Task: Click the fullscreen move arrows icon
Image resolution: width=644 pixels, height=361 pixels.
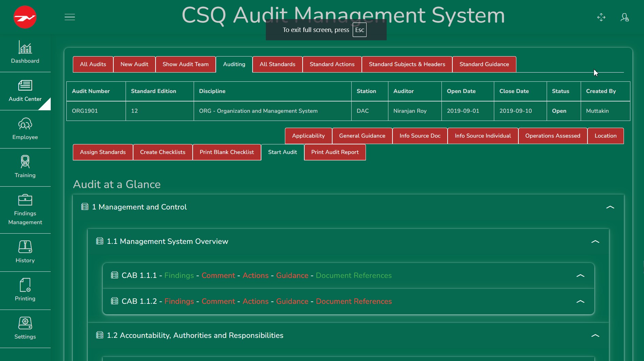Action: [601, 17]
